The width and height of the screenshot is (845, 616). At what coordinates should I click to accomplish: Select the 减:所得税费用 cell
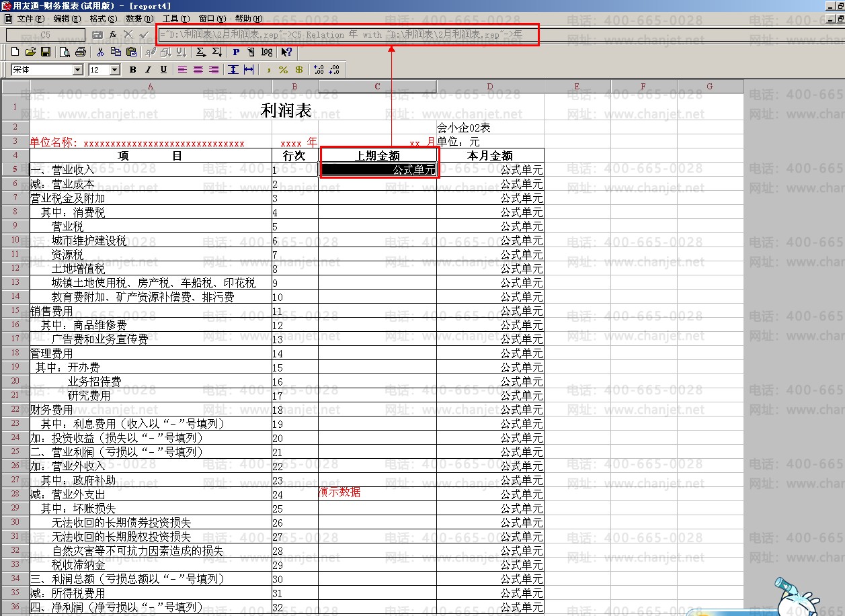click(x=151, y=593)
